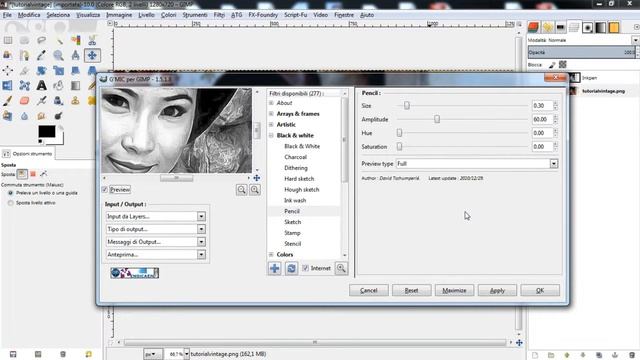
Task: Open the Filtri menu
Action: 219,15
